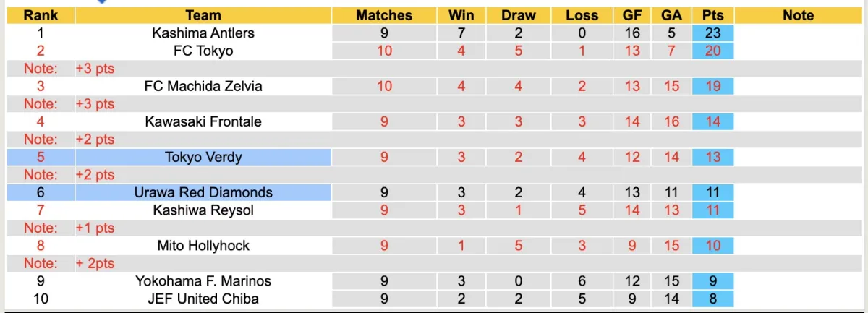The width and height of the screenshot is (868, 313).
Task: Open the Urawa Red Diamonds team entry
Action: pyautogui.click(x=203, y=192)
